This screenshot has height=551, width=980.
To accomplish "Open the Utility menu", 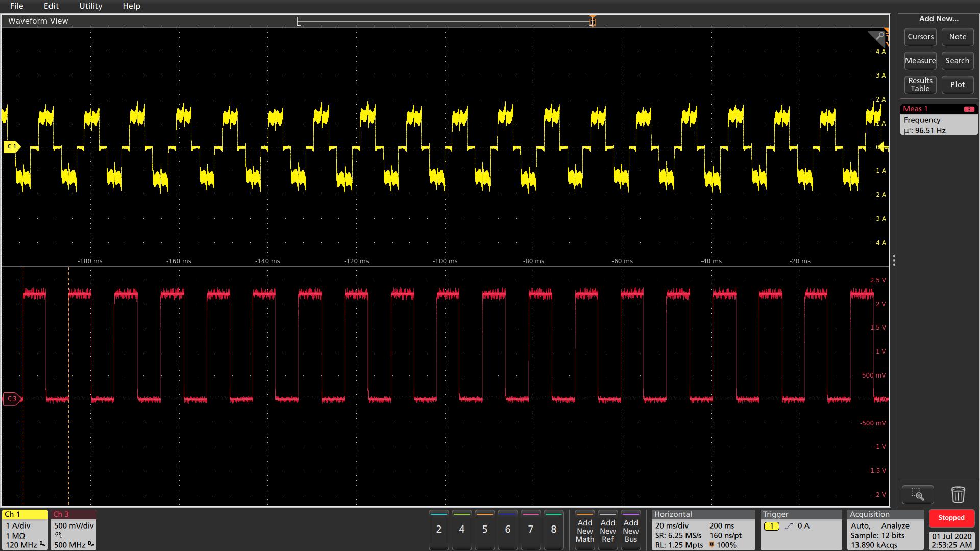I will pos(90,6).
